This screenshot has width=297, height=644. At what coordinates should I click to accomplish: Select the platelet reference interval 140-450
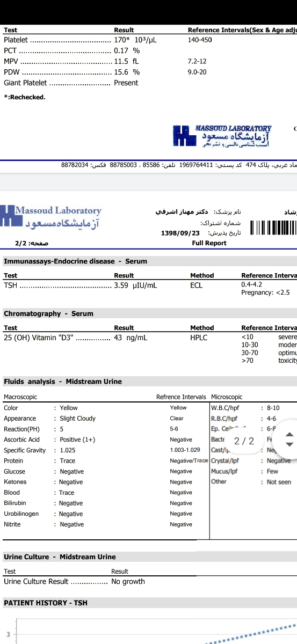(x=200, y=40)
